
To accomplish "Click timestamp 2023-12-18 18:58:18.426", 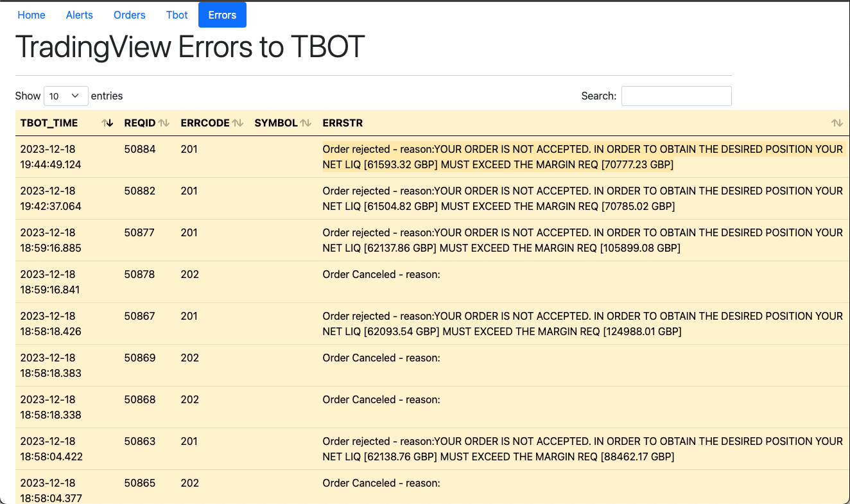I will 51,324.
